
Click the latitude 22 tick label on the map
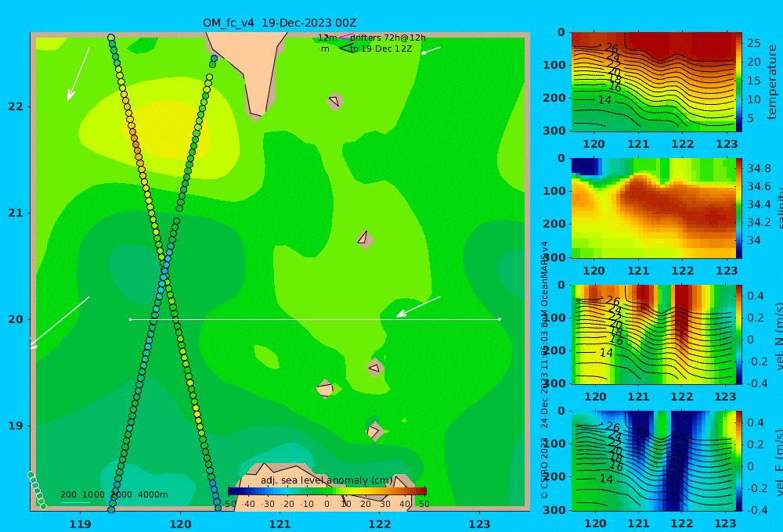16,106
